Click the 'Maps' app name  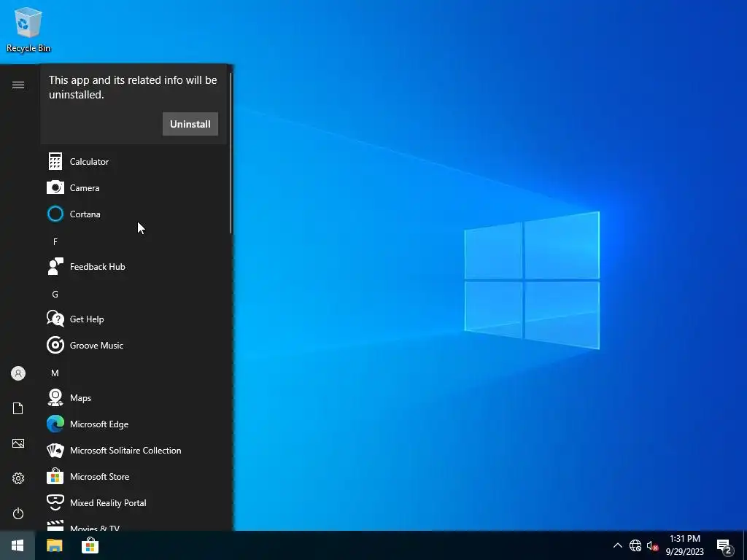(x=80, y=398)
